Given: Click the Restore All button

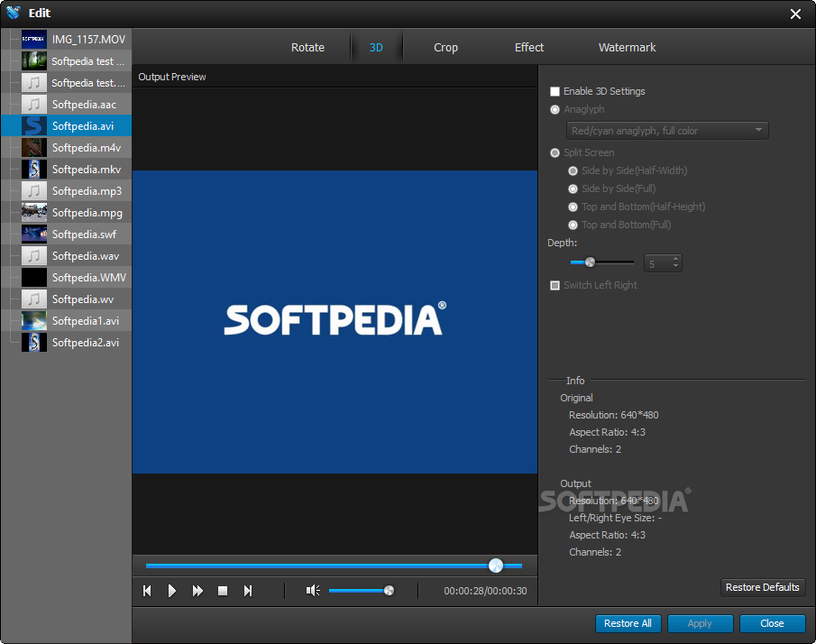Looking at the screenshot, I should [628, 623].
